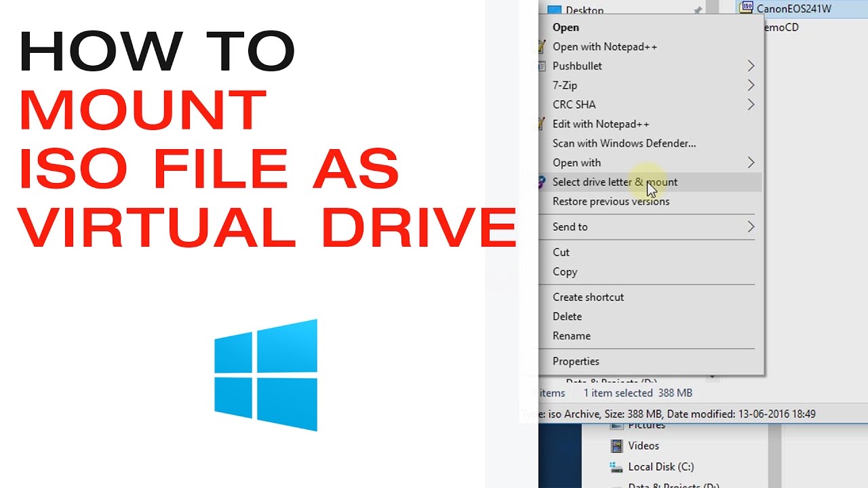This screenshot has height=488, width=868.
Task: Expand the CRC SHA submenu arrow
Action: tap(751, 104)
